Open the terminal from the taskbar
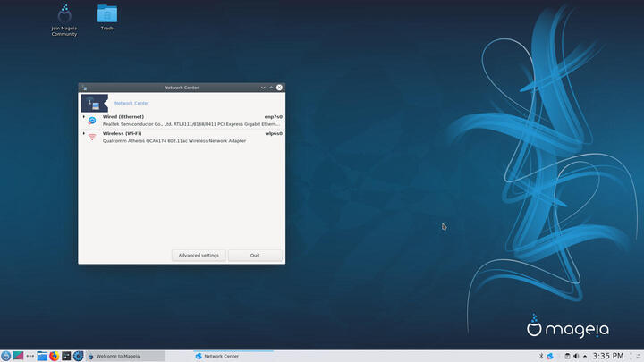Viewport: 644px width, 362px height. pyautogui.click(x=66, y=356)
